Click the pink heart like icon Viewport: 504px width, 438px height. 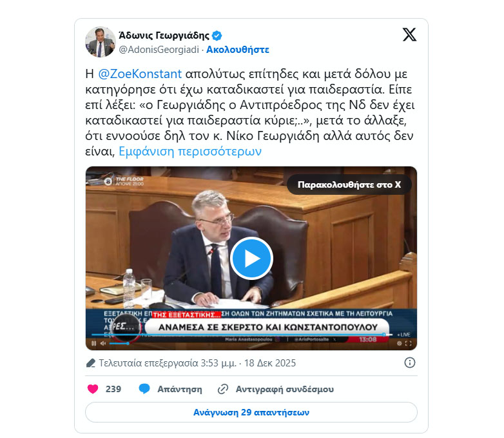click(93, 389)
